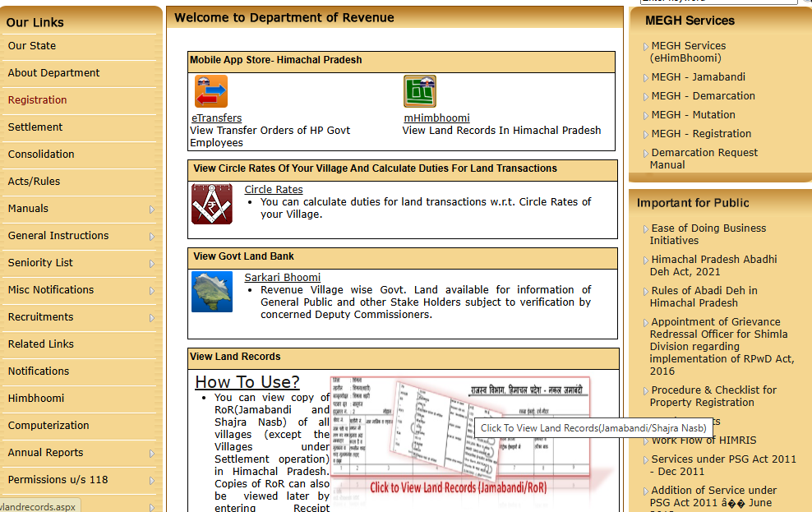812x512 pixels.
Task: Open Ease of Doing Business Initiatives
Action: point(708,234)
